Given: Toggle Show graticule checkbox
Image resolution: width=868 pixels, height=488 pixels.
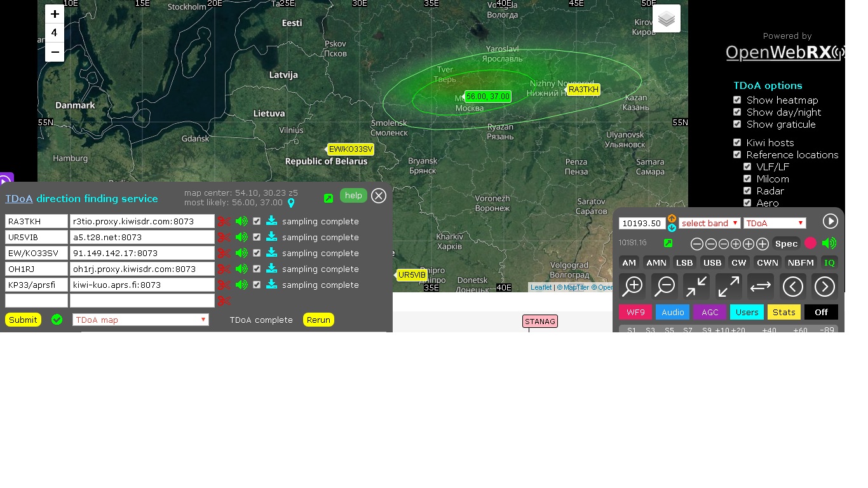Looking at the screenshot, I should coord(737,124).
